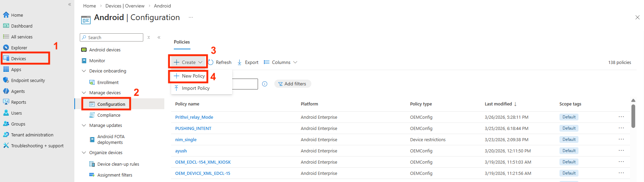The height and width of the screenshot is (182, 644).
Task: Collapse the Manage updates group
Action: pos(84,125)
